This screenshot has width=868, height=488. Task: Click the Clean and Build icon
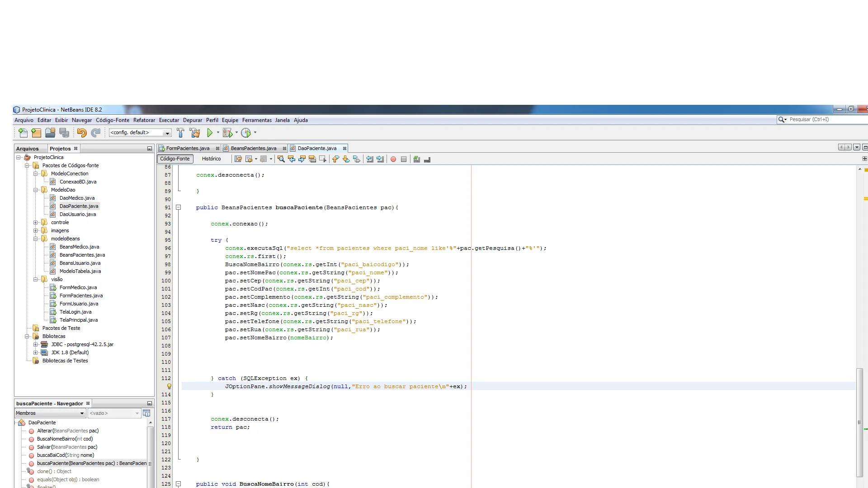click(x=195, y=133)
